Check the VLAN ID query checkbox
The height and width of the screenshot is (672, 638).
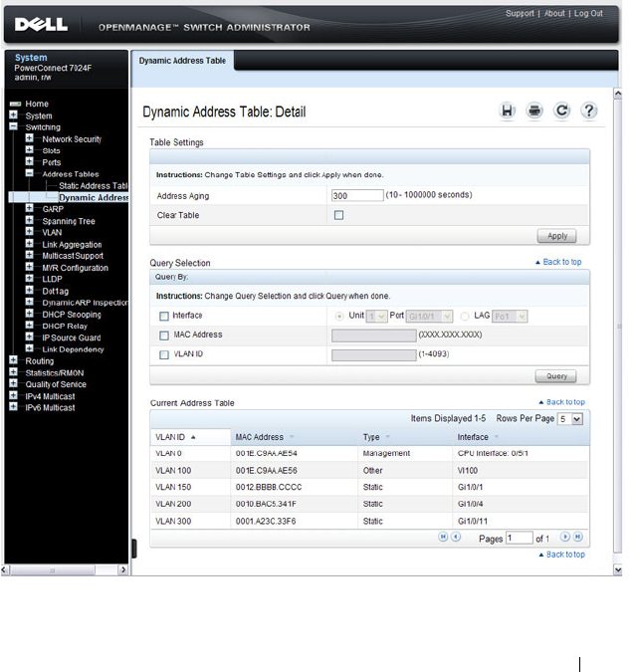point(164,354)
